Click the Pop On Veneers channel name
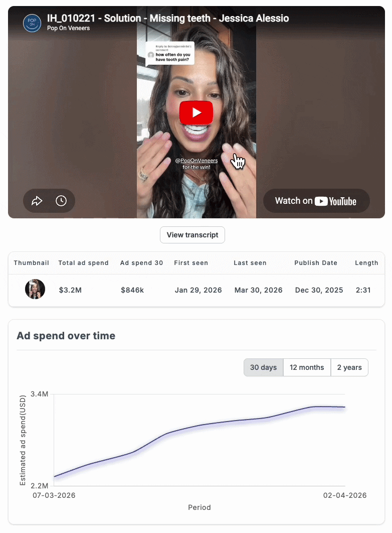 coord(69,29)
